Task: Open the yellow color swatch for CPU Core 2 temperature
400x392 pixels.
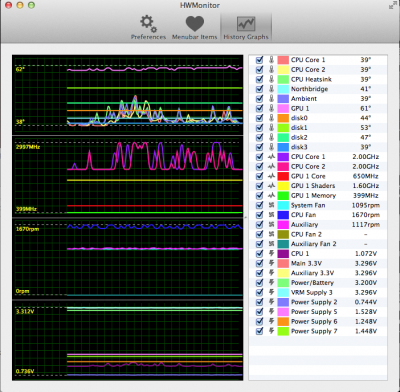Action: point(283,70)
